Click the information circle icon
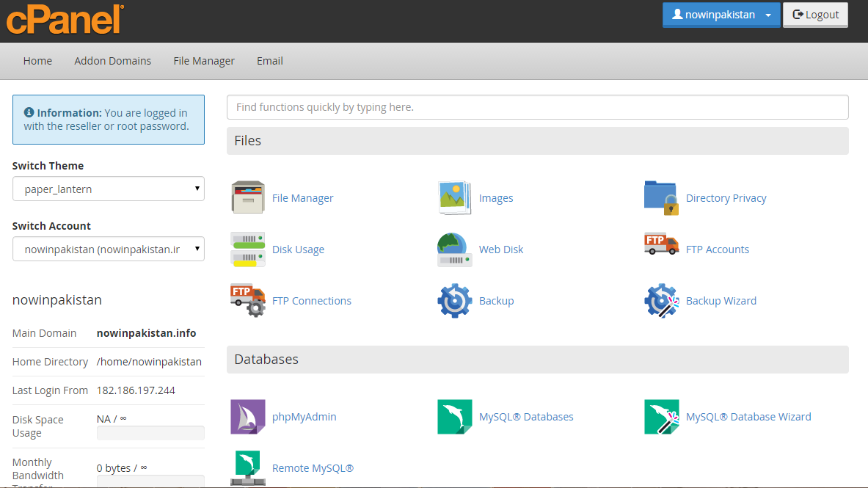 (29, 112)
